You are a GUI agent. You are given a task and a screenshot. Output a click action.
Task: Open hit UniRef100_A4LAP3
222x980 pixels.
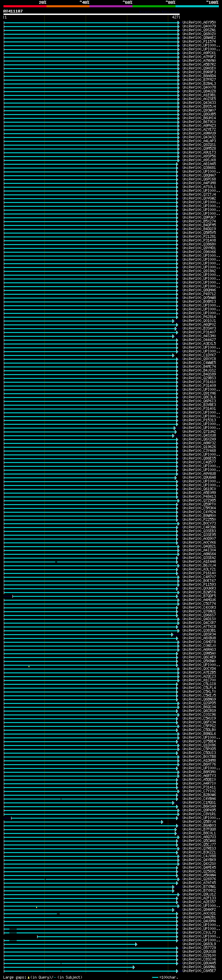(x=199, y=141)
